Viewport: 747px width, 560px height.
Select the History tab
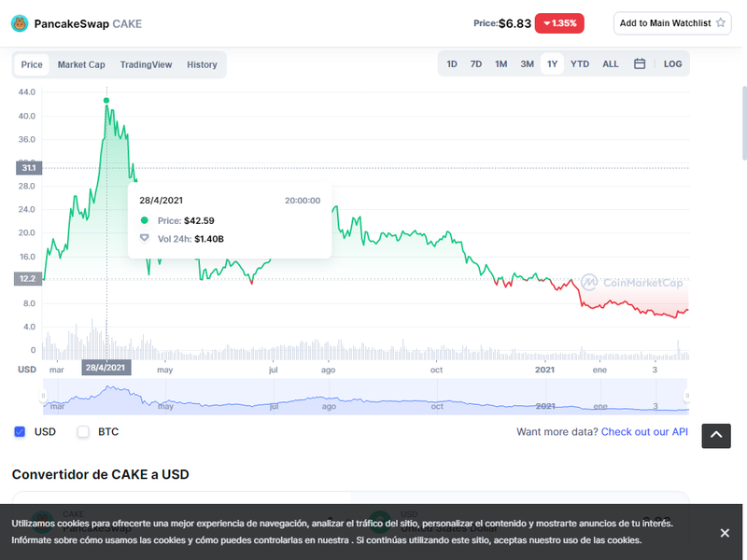click(x=202, y=64)
